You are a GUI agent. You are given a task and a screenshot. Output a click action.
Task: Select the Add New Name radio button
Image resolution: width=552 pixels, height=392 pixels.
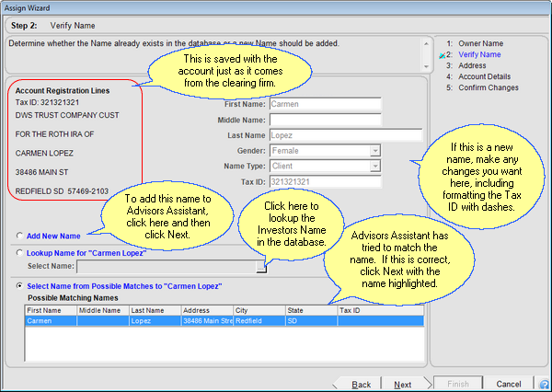(x=20, y=236)
